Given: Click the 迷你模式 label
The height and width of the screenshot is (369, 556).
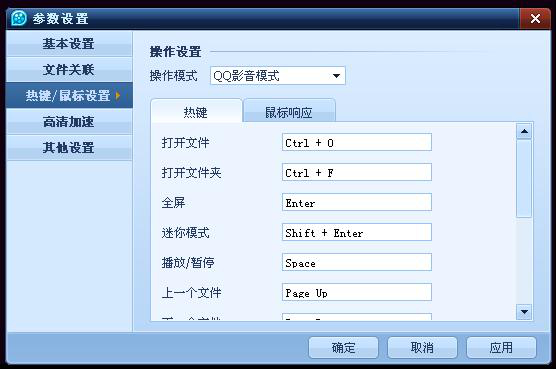Looking at the screenshot, I should [185, 233].
